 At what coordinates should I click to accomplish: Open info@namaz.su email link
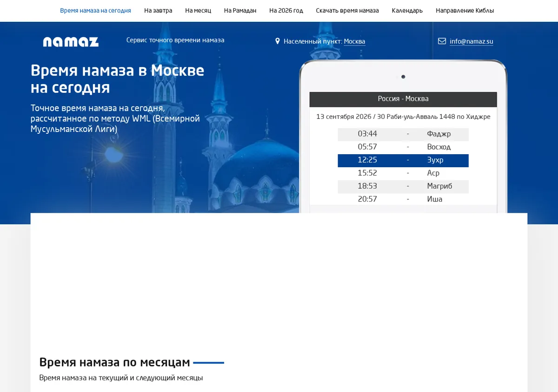click(472, 41)
